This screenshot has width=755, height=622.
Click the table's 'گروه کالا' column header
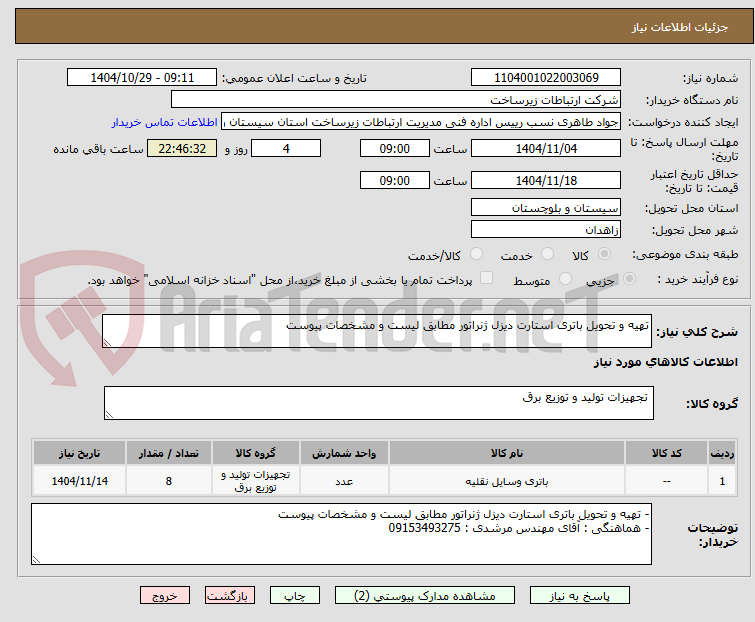(256, 453)
